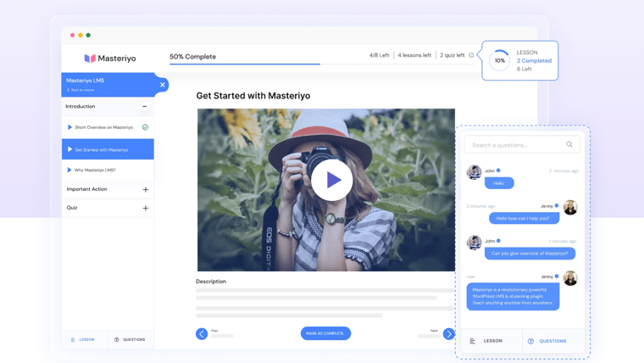Click the play icon beside Why Masteriyo LMS?
Image resolution: width=644 pixels, height=363 pixels.
(x=69, y=170)
